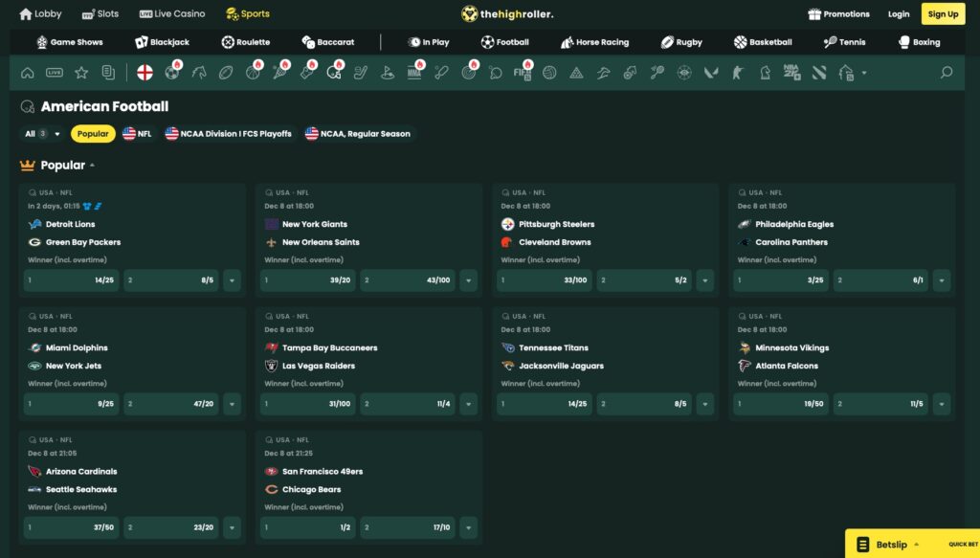The image size is (980, 558).
Task: Open the Golf sport icon
Action: pyautogui.click(x=388, y=71)
